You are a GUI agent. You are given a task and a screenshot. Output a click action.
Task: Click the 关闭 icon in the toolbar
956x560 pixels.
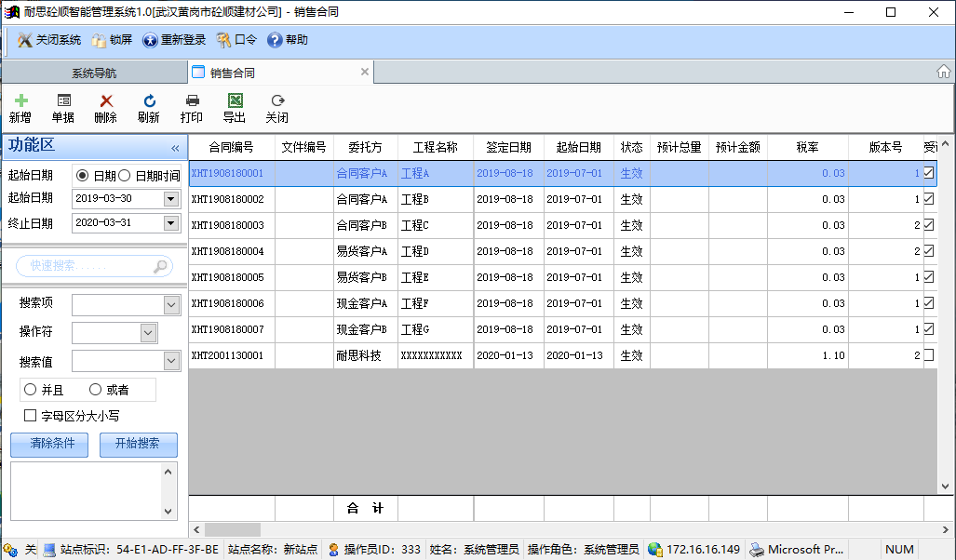point(277,100)
